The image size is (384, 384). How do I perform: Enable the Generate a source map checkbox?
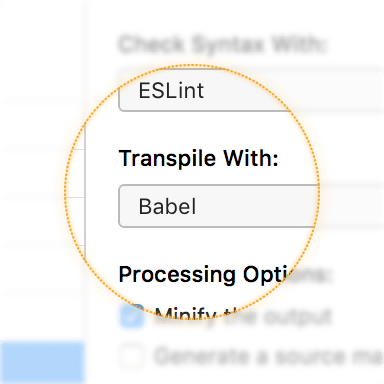point(132,356)
